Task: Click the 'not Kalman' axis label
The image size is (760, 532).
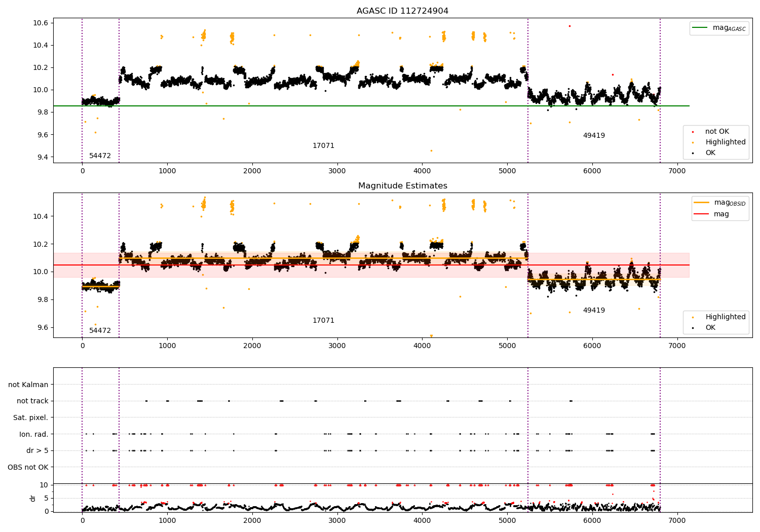Action: coord(28,385)
